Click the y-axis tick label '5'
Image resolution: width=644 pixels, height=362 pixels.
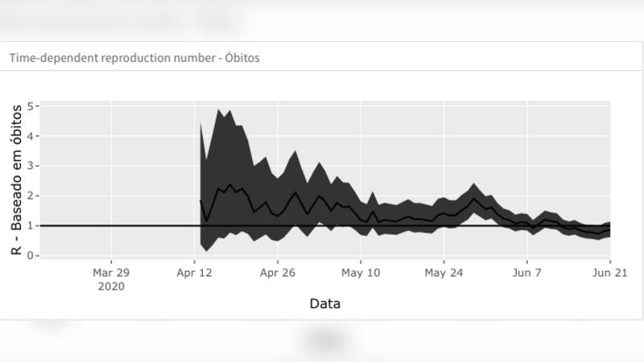[30, 106]
